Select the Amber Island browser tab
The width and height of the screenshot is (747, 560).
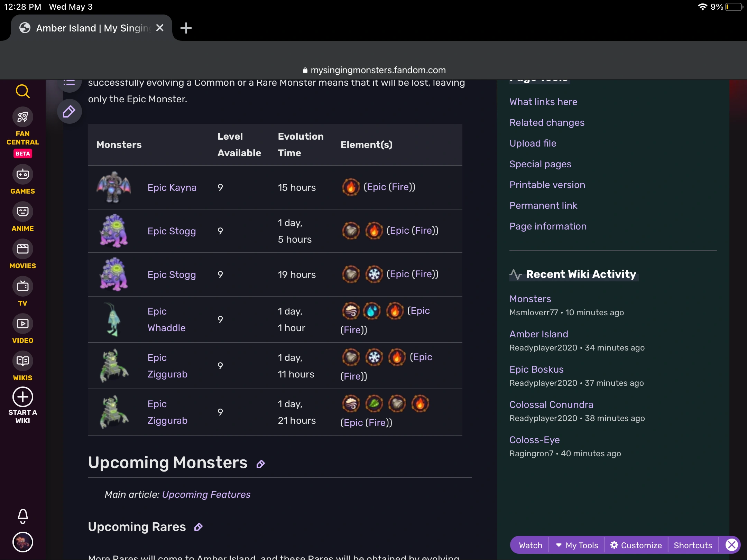[92, 28]
